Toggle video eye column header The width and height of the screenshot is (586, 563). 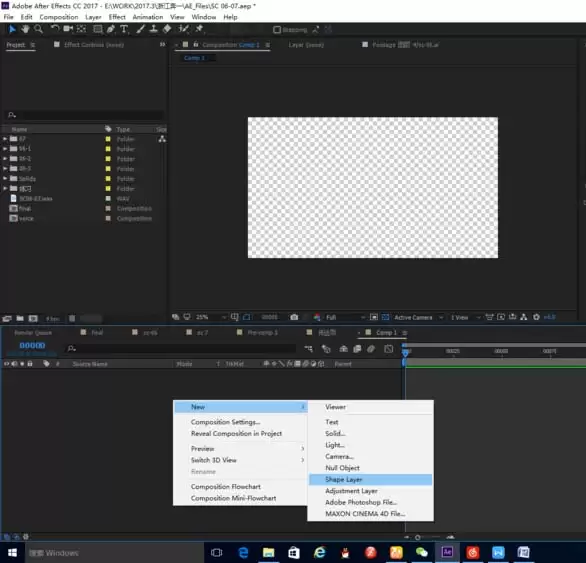(x=6, y=363)
